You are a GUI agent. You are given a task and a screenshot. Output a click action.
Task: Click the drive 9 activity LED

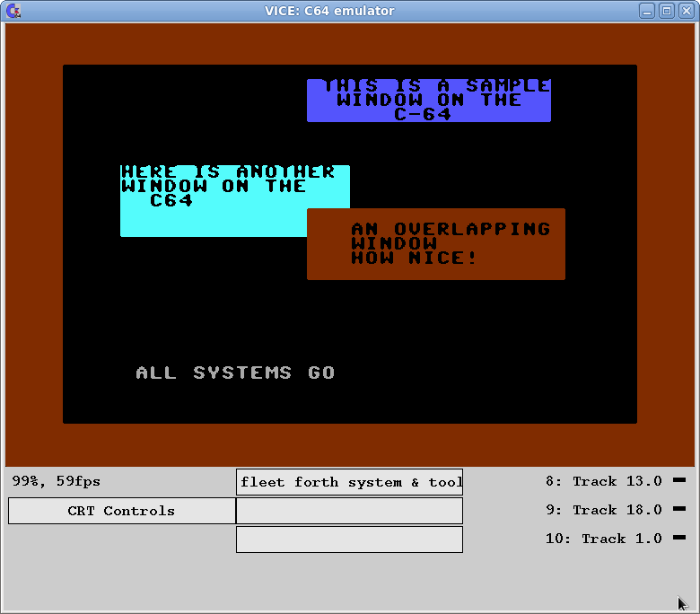678,509
